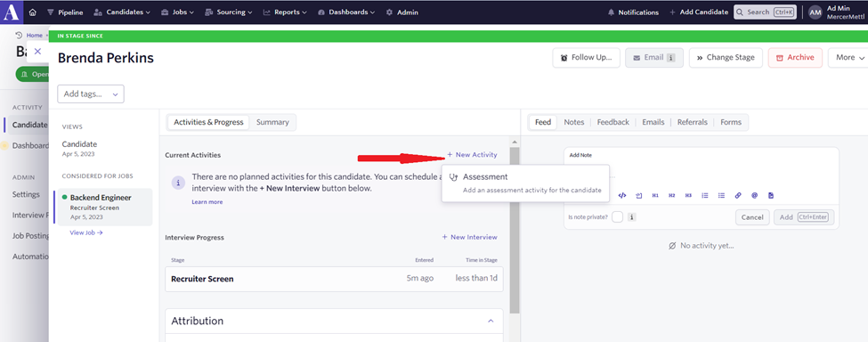This screenshot has width=868, height=342.
Task: Click Add Candidate in top bar
Action: tap(699, 12)
